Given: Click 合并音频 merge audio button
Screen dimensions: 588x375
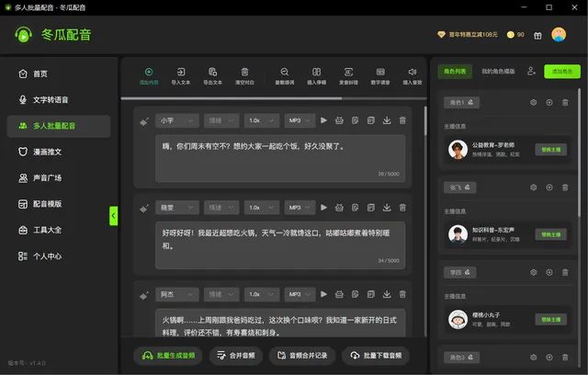Looking at the screenshot, I should click(x=236, y=356).
